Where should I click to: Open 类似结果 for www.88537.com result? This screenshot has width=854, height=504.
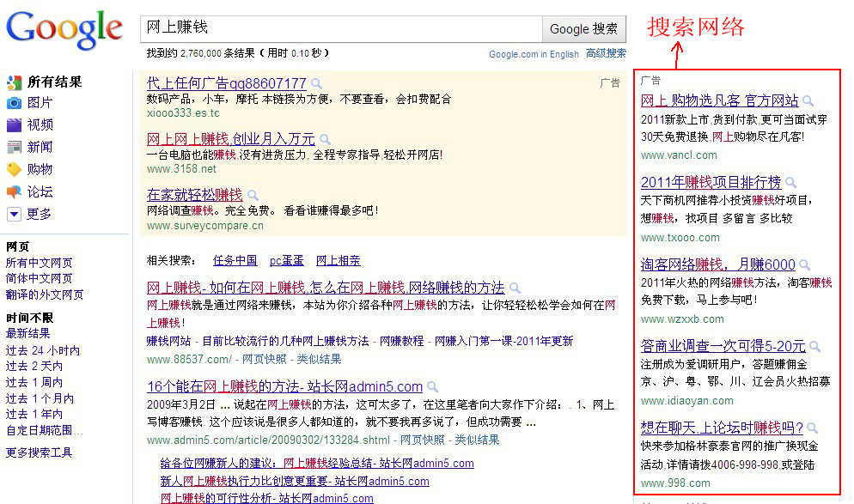[319, 359]
